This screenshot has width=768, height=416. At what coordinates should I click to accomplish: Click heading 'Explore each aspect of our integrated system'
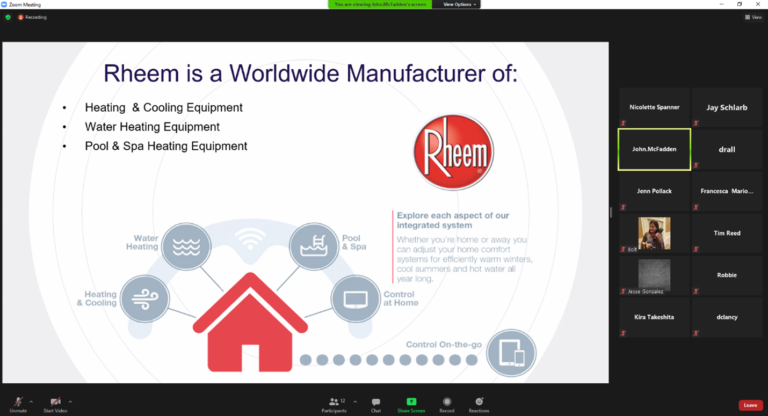point(453,220)
